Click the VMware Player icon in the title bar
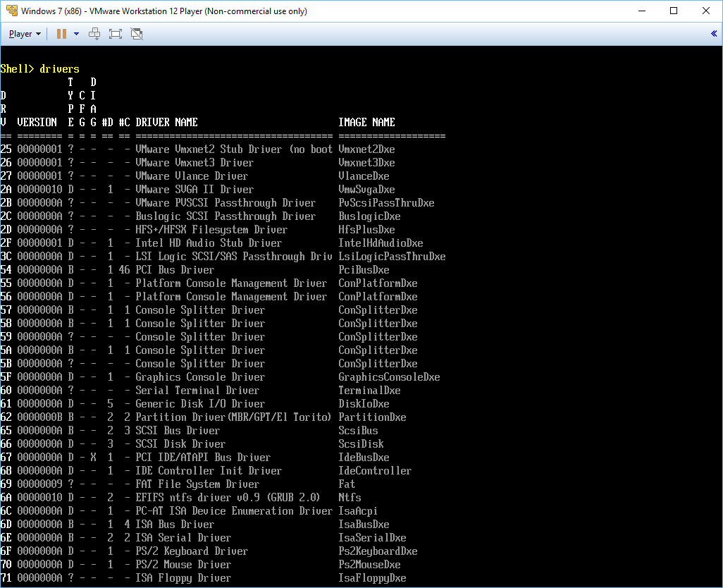This screenshot has height=588, width=723. [11, 11]
